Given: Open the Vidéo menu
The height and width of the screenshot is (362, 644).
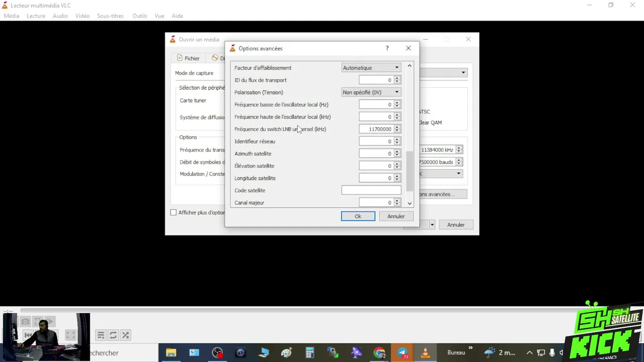Looking at the screenshot, I should tap(83, 16).
